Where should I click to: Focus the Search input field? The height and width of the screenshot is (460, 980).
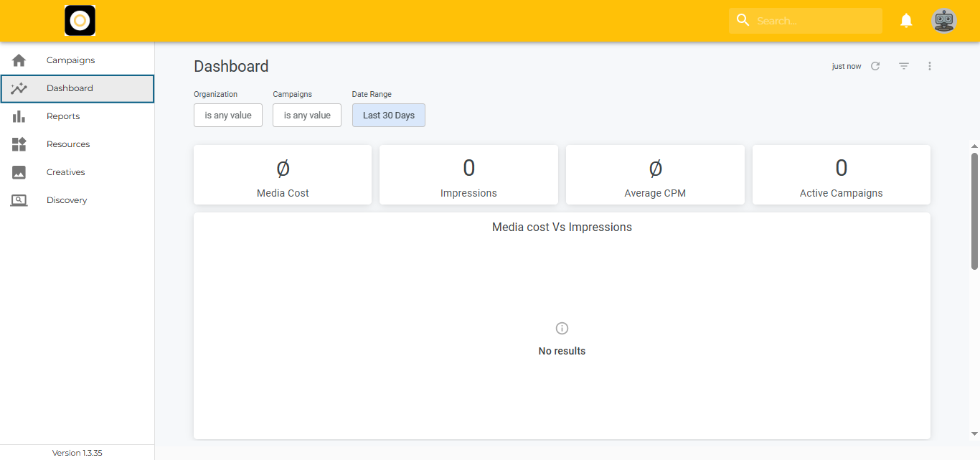815,21
